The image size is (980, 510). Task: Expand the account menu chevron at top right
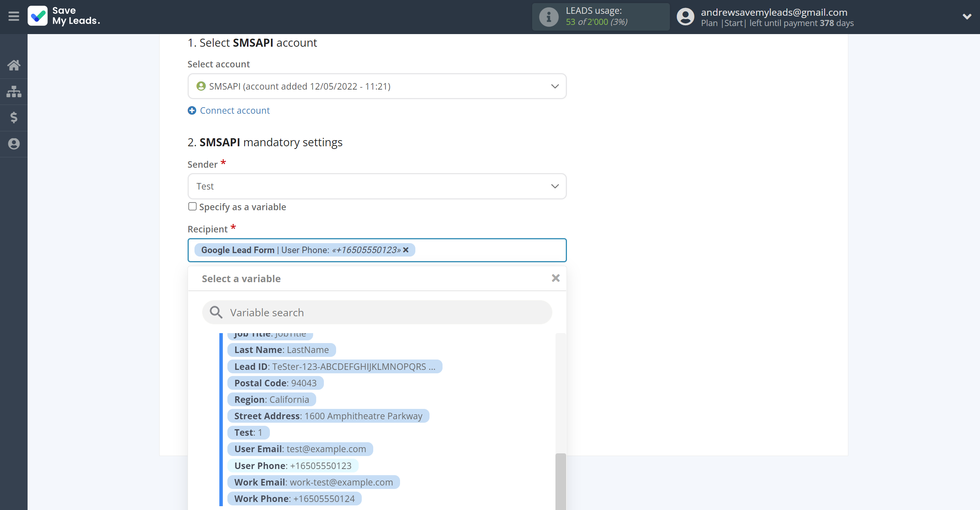coord(967,16)
